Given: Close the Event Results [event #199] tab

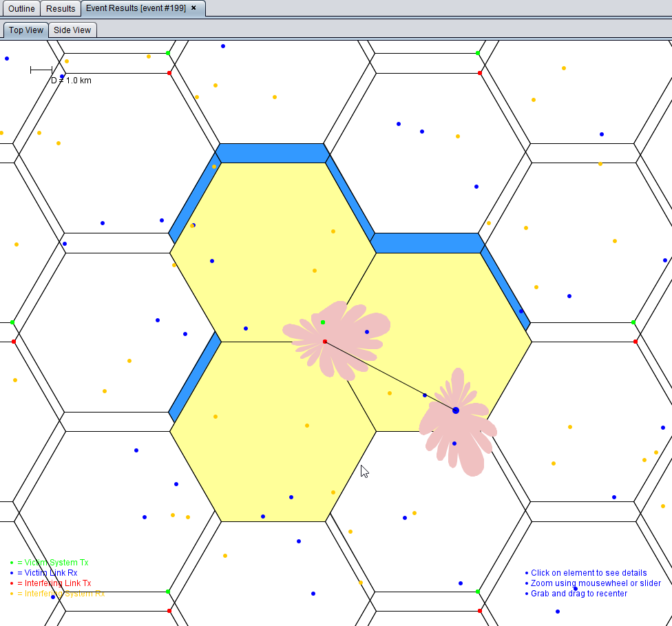Looking at the screenshot, I should [193, 8].
